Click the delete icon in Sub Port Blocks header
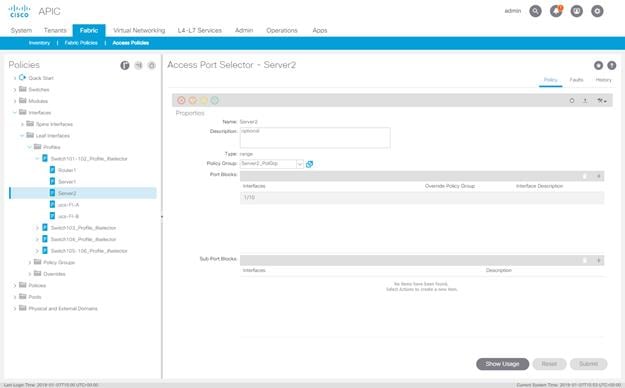 (x=585, y=260)
